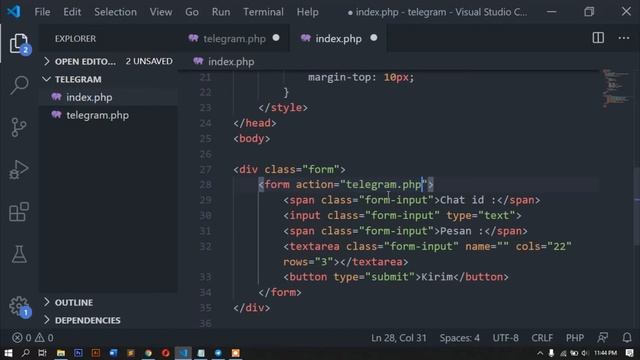
Task: Change line endings via CRLF
Action: click(542, 338)
